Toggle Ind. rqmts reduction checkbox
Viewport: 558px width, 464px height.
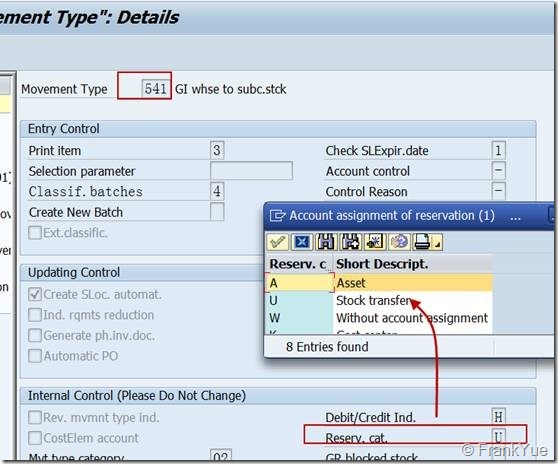(35, 315)
